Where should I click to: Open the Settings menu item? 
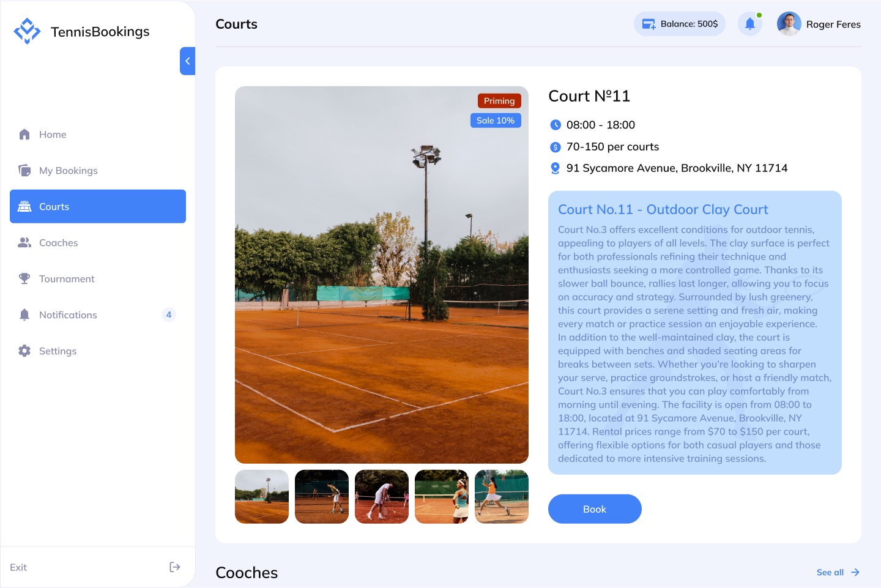click(x=98, y=351)
